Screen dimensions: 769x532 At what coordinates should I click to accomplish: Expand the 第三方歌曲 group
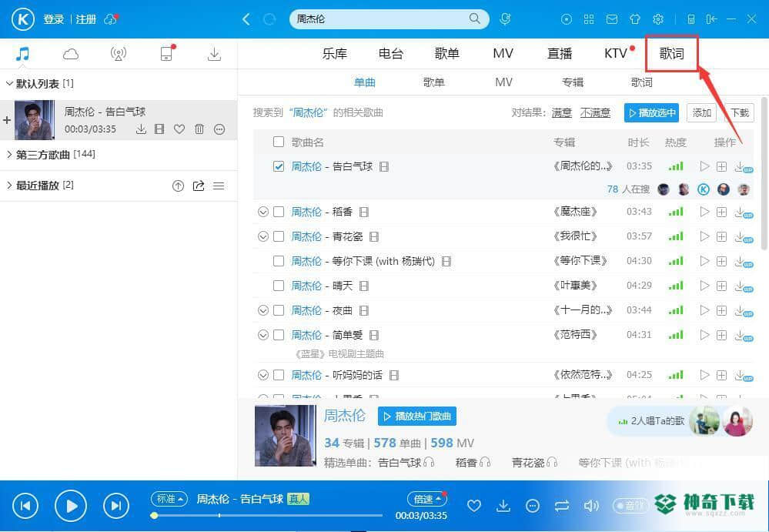click(8, 155)
